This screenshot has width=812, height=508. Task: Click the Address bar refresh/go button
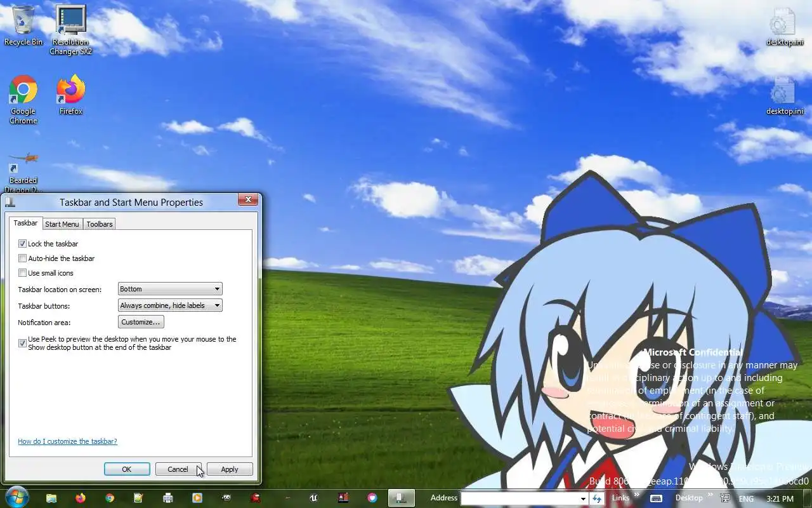(x=596, y=498)
